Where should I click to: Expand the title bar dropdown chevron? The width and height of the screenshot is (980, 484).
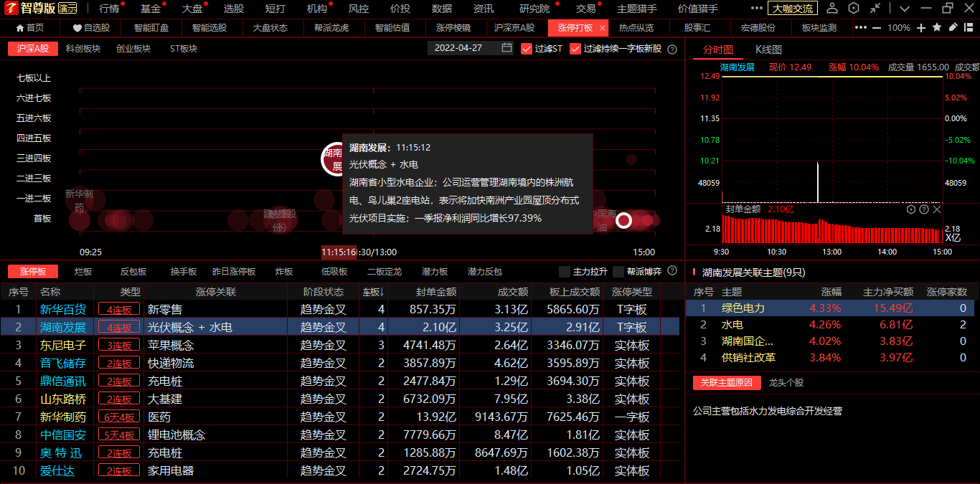point(904,9)
